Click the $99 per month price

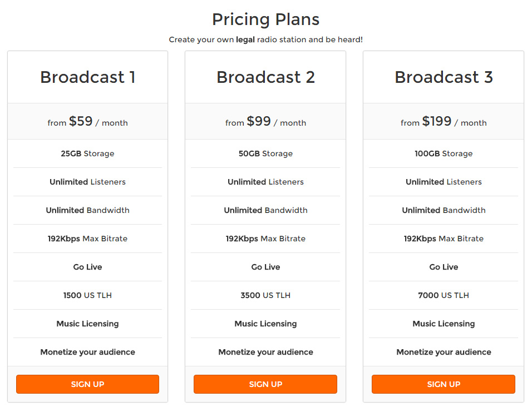265,121
